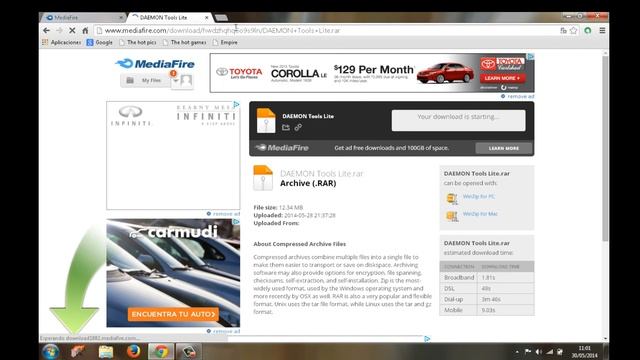Open My Files button
640x360 pixels.
tap(145, 80)
